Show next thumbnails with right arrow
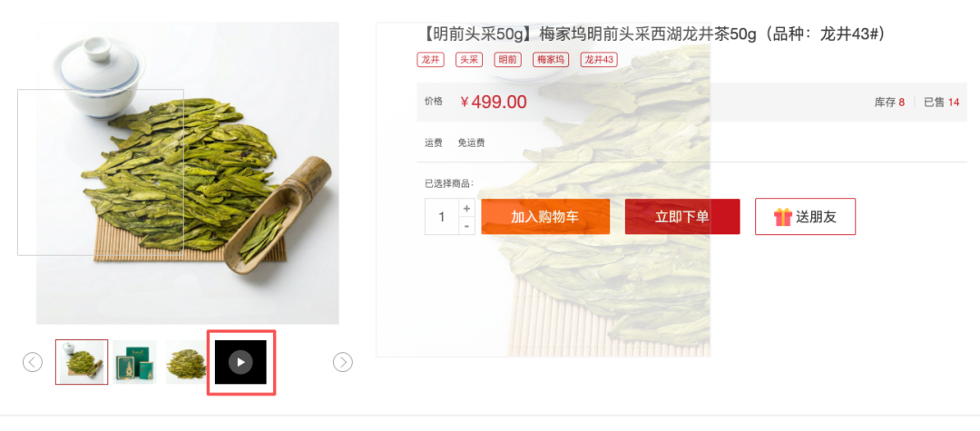980x431 pixels. (342, 362)
